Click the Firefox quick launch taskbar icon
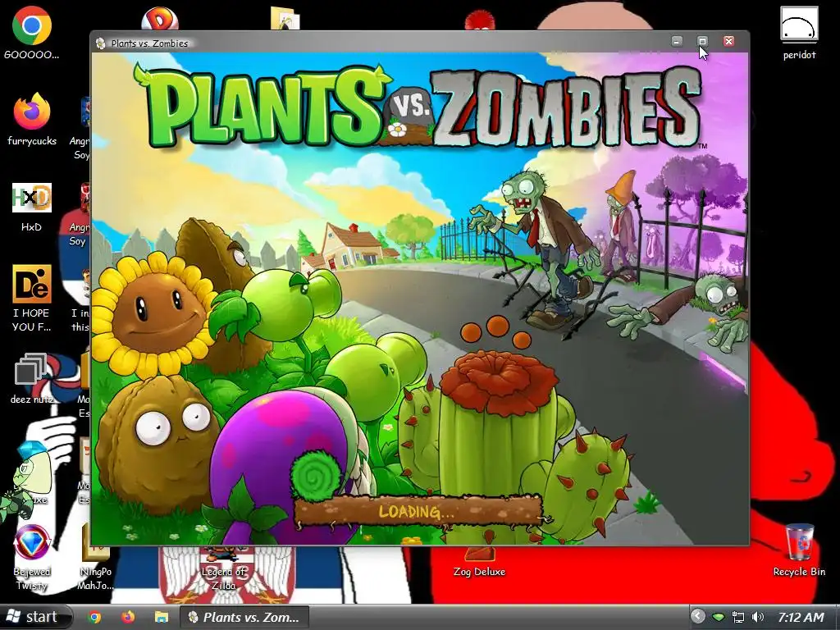The width and height of the screenshot is (840, 630). 128,617
